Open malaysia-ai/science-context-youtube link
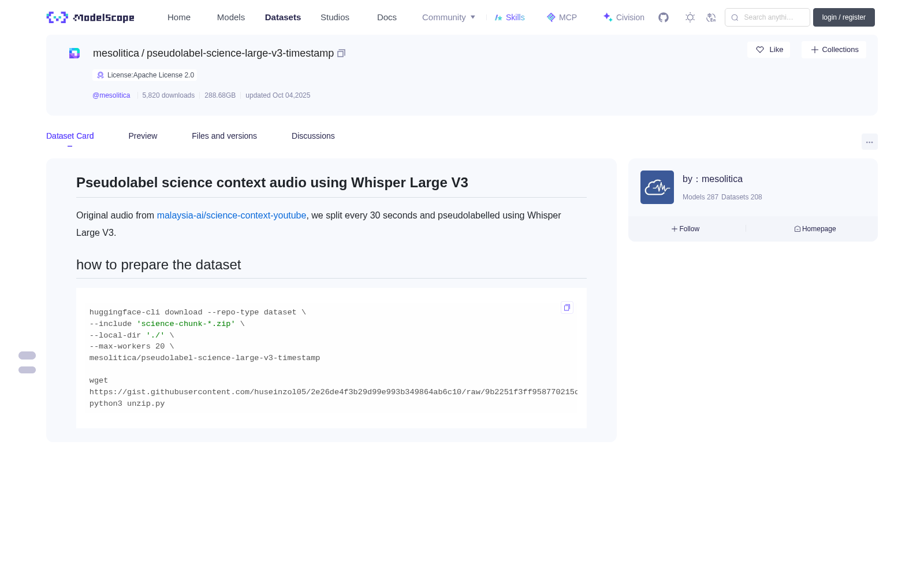Viewport: 924px width, 578px height. click(x=232, y=215)
